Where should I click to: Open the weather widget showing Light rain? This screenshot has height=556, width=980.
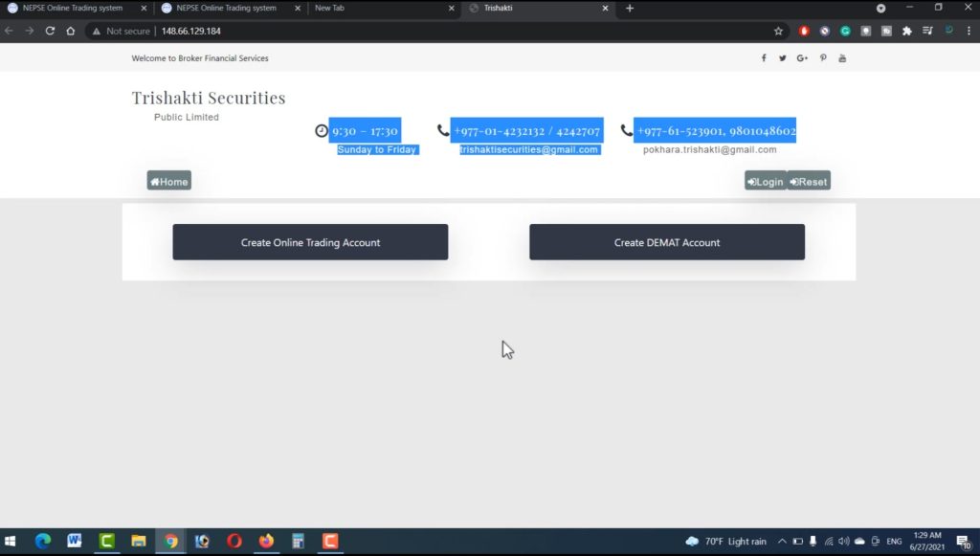[725, 541]
